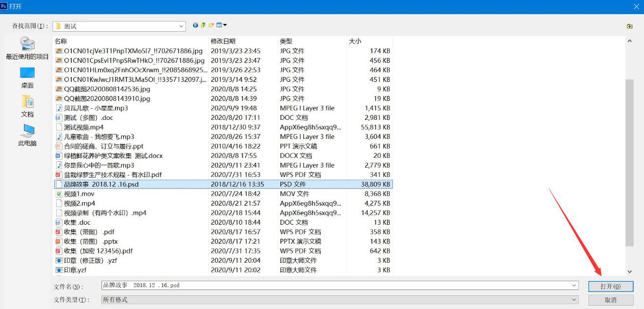The height and width of the screenshot is (309, 644).
Task: Open 文档 in the sidebar
Action: (x=27, y=106)
